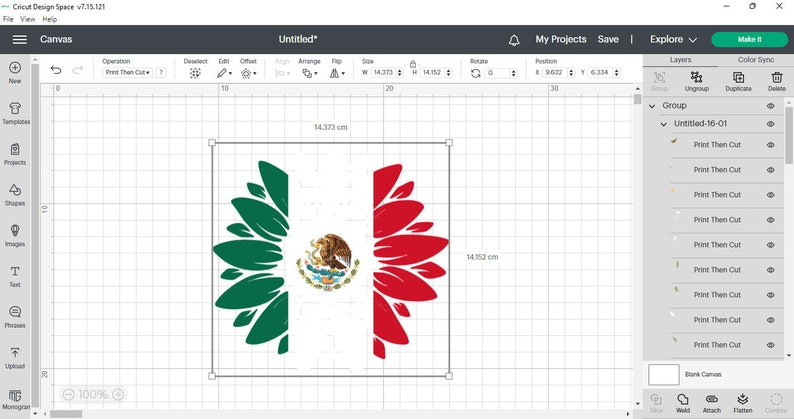Click the Undo arrow
Screen dimensions: 794x419
click(56, 70)
